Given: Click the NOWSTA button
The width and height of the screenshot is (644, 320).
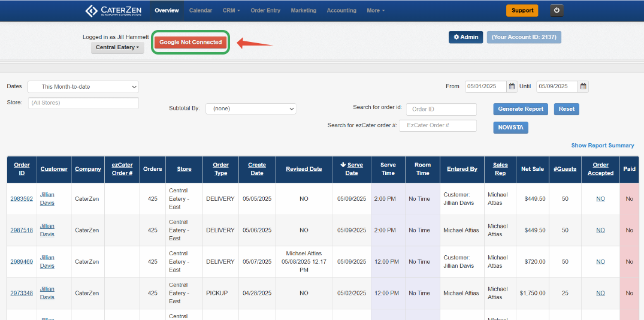Looking at the screenshot, I should [x=510, y=128].
